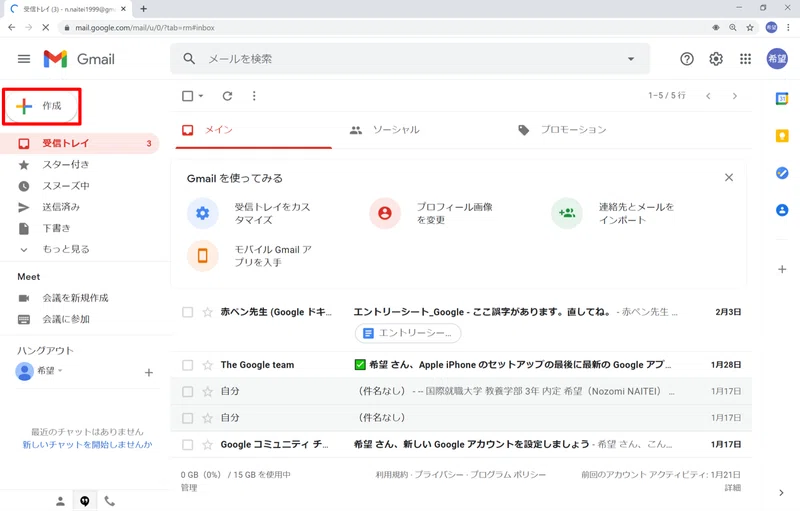
Task: Show search options dropdown arrow
Action: tap(631, 59)
